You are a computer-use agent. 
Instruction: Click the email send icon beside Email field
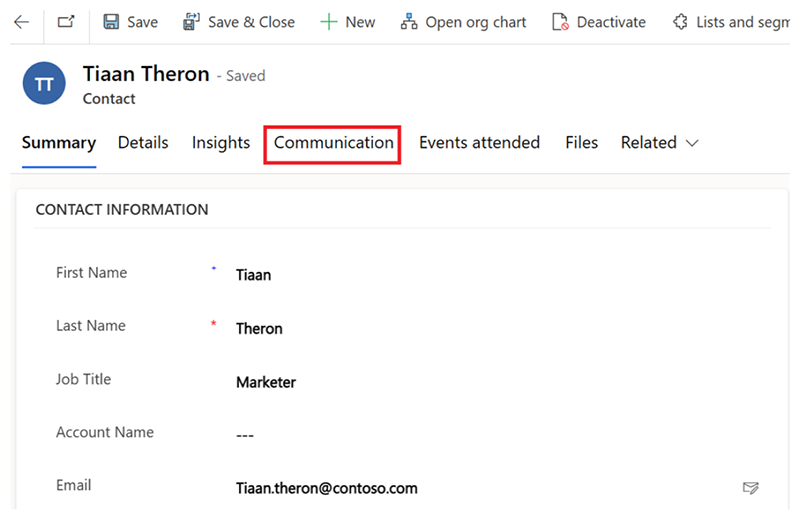point(751,488)
